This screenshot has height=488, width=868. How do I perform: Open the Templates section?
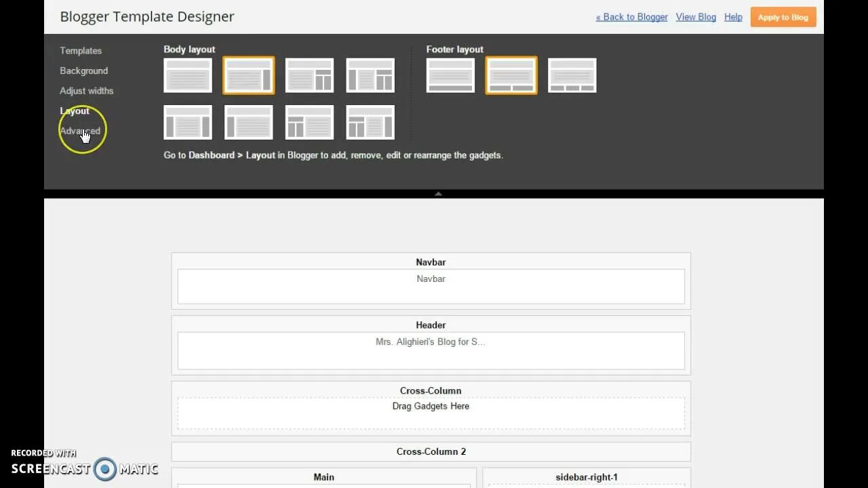pyautogui.click(x=81, y=51)
